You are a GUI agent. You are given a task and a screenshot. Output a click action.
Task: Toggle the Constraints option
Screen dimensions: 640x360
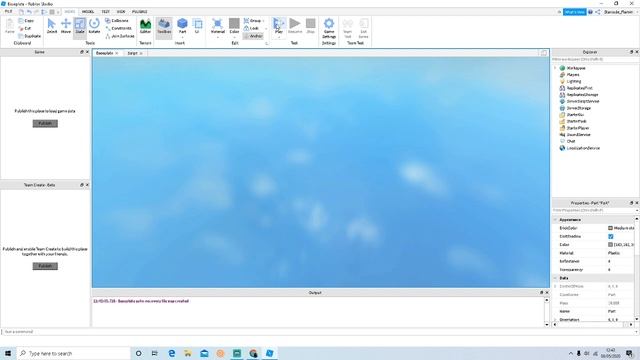(118, 28)
